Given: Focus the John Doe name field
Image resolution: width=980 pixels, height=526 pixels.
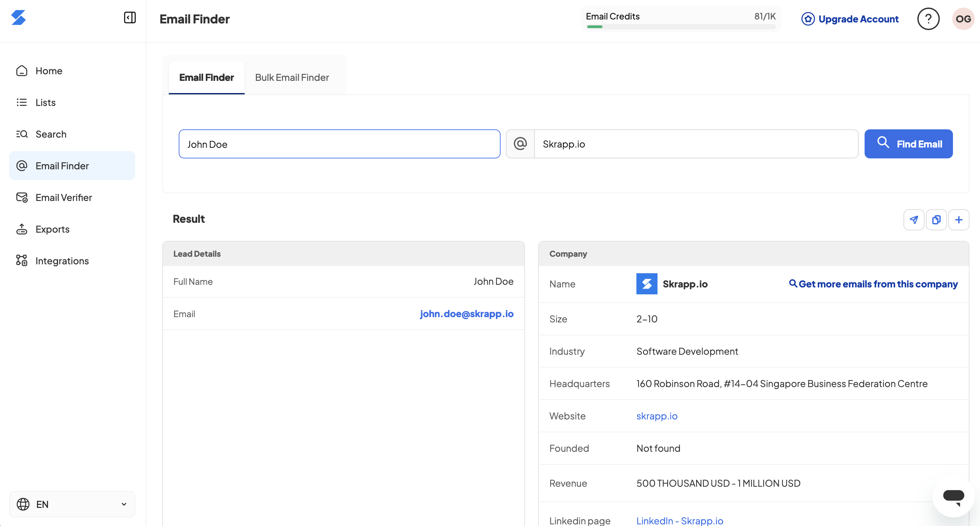Looking at the screenshot, I should [339, 144].
